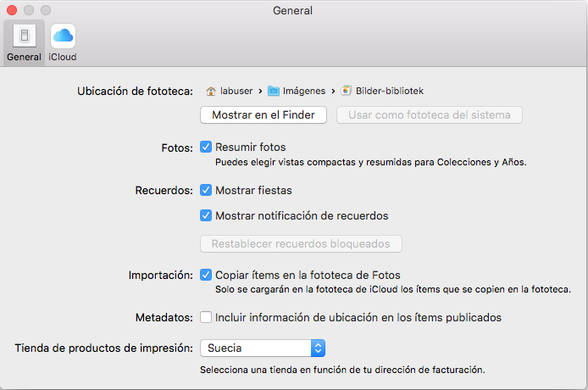Close the General preferences window

pos(12,10)
